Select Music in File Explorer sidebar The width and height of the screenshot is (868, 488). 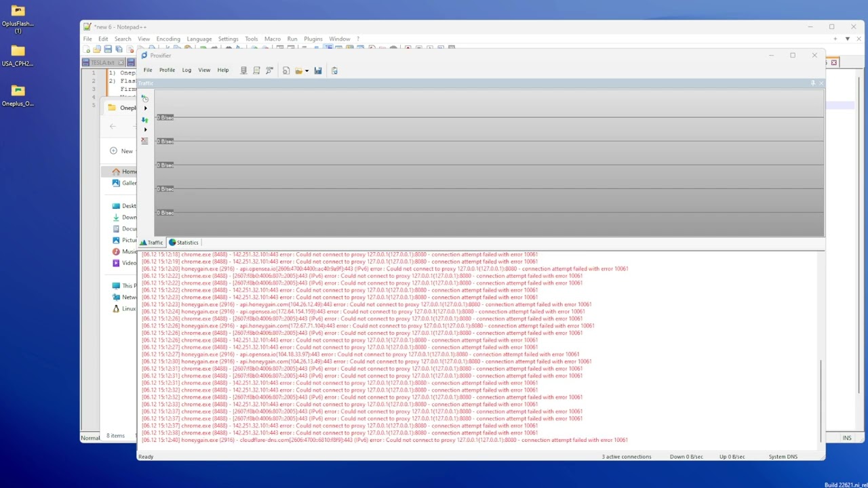tap(124, 251)
